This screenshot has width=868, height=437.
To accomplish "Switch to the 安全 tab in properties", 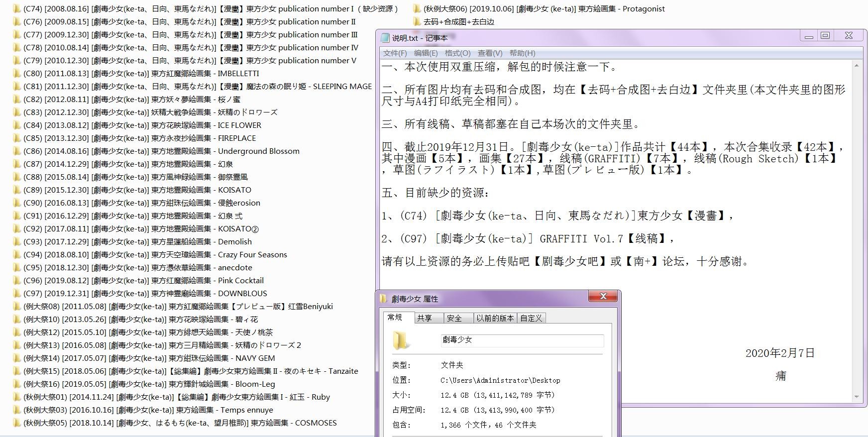I will click(x=454, y=318).
